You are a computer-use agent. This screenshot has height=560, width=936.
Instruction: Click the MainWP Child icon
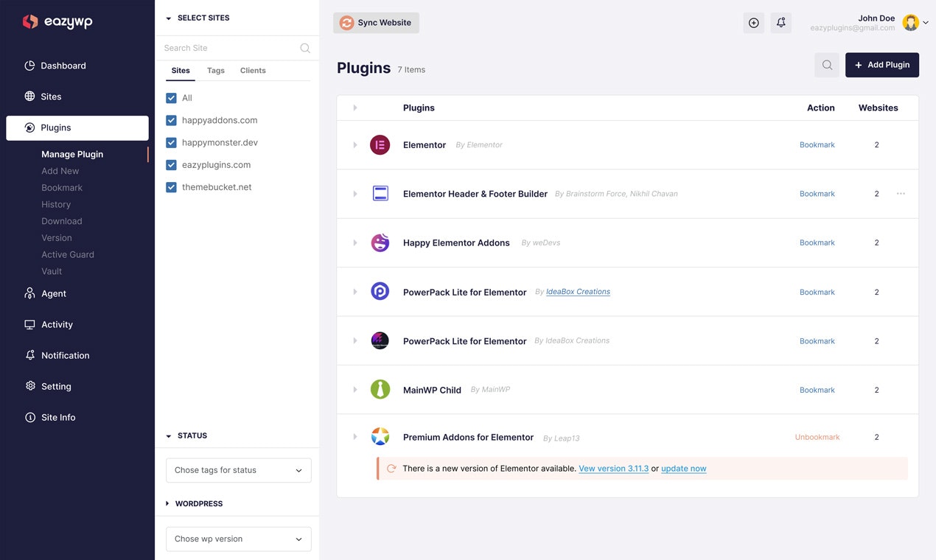[x=380, y=390]
